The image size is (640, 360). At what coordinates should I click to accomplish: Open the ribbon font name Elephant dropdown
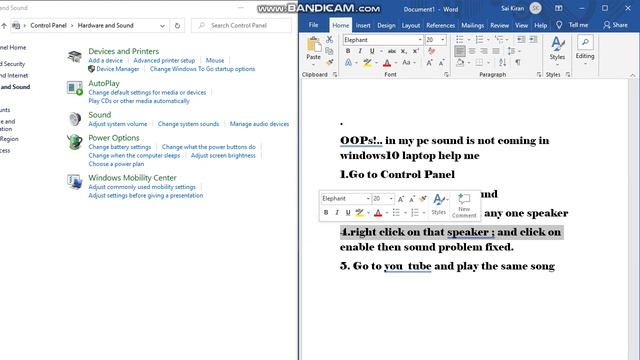pyautogui.click(x=420, y=40)
